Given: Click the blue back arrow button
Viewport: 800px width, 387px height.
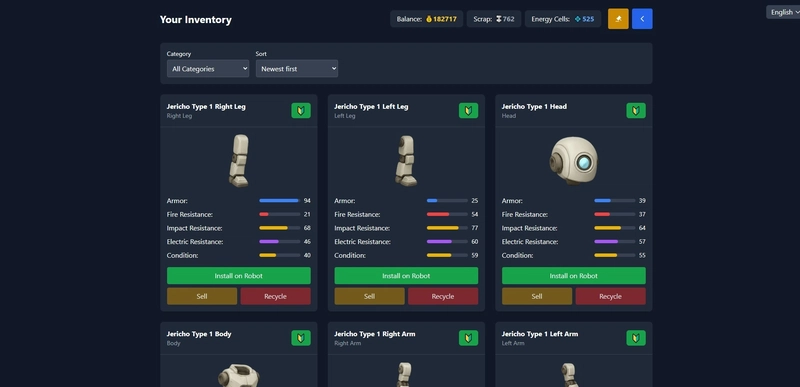Looking at the screenshot, I should (642, 19).
